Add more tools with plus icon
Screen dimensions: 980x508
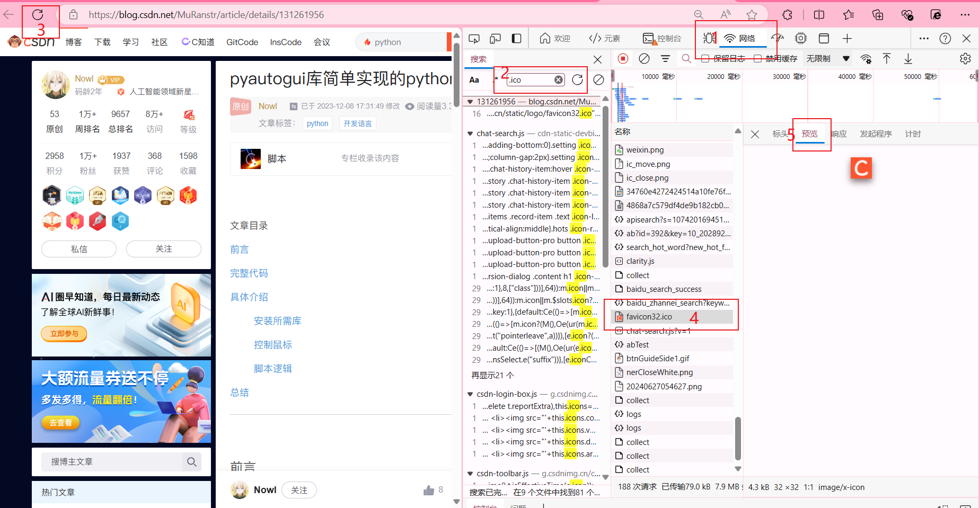847,38
